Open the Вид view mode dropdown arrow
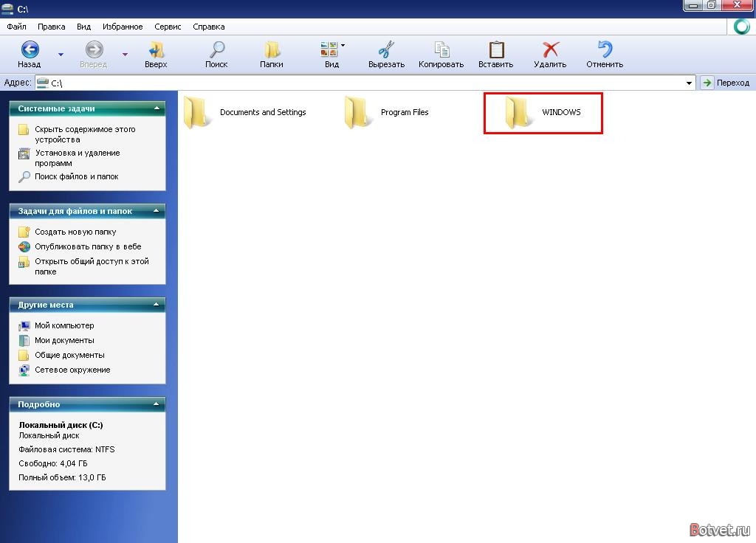This screenshot has height=543, width=756. tap(343, 45)
